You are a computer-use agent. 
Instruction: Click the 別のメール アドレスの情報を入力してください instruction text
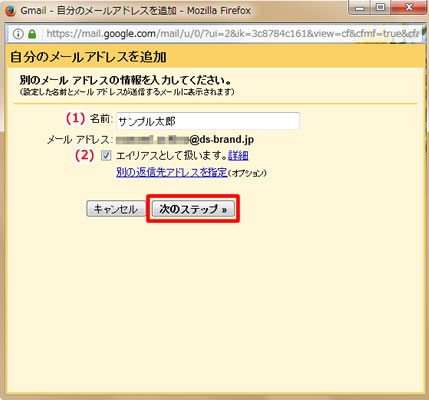[x=126, y=80]
